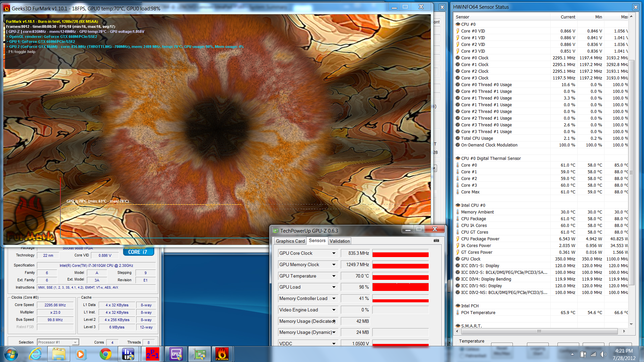The height and width of the screenshot is (362, 644).
Task: Expand the GPU Memory Clock dropdown
Action: (x=334, y=264)
